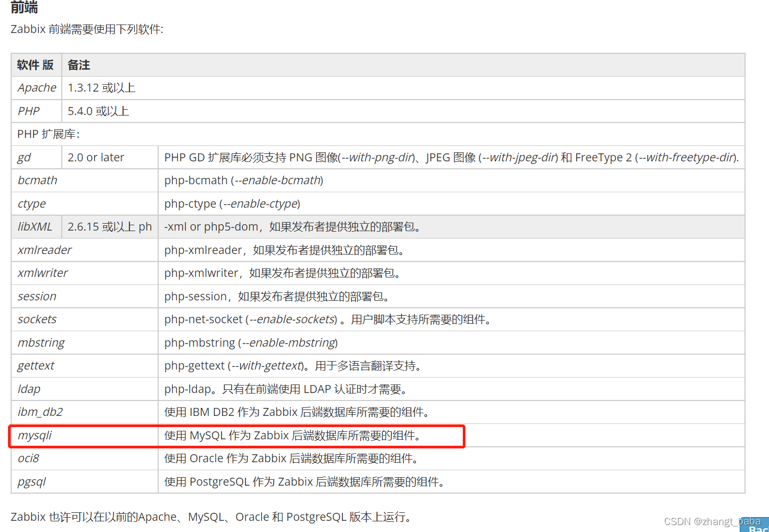Click the 'php-net-socket (--enable-sockets)' description

pos(451,320)
